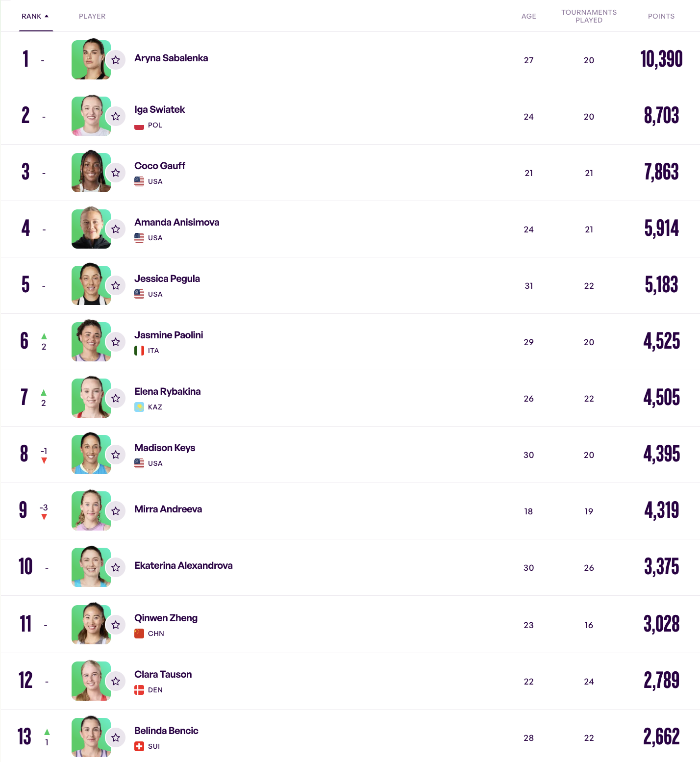Sort the table by the Rank column

tap(35, 16)
